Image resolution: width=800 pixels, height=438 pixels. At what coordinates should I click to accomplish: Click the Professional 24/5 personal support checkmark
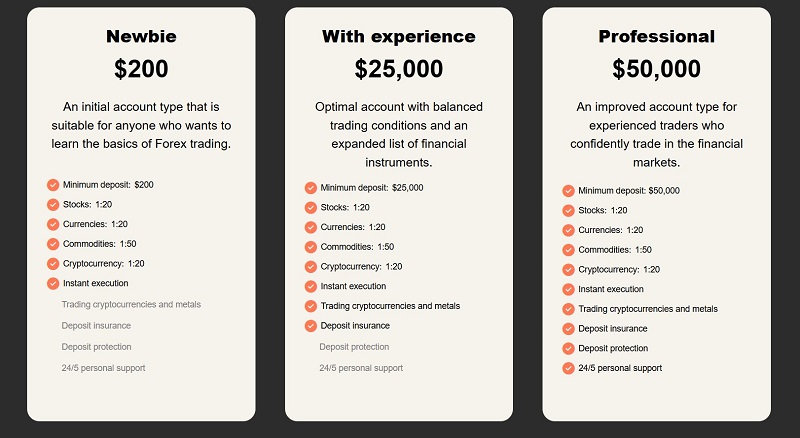tap(568, 368)
